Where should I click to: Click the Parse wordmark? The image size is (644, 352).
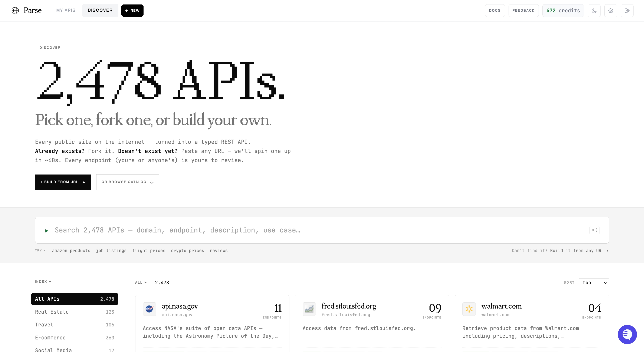[x=33, y=10]
